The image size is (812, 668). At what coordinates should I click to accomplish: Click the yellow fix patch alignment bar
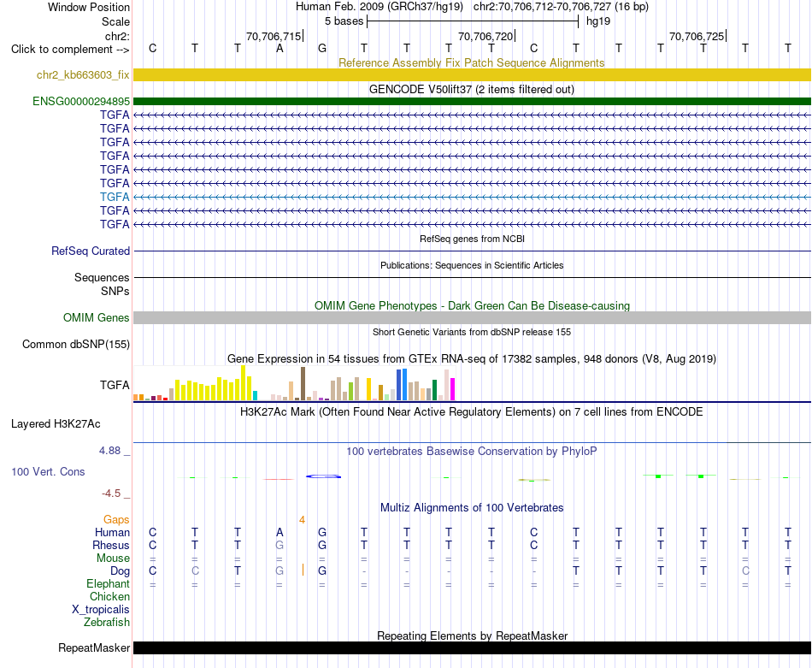(472, 74)
